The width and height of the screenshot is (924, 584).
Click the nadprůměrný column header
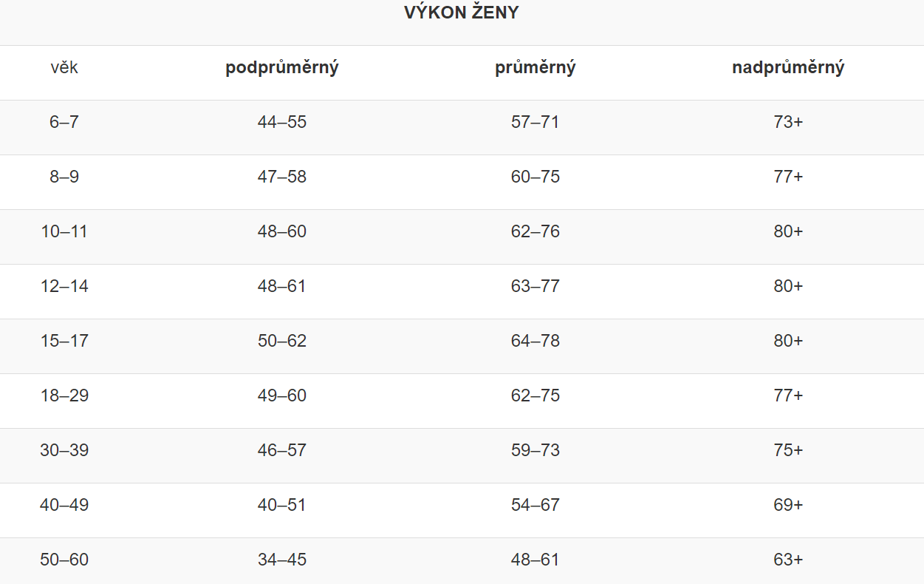pos(788,68)
